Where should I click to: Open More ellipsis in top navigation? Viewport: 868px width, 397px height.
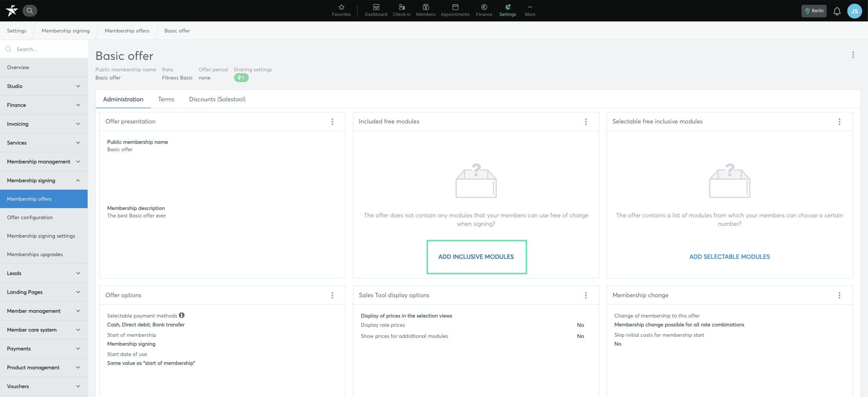530,10
